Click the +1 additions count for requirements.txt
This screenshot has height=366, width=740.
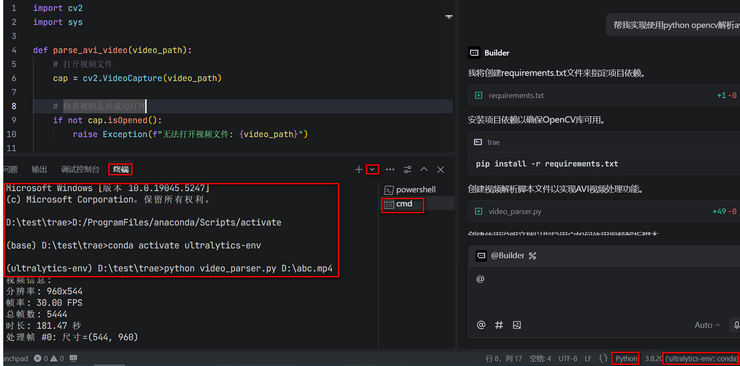[722, 95]
